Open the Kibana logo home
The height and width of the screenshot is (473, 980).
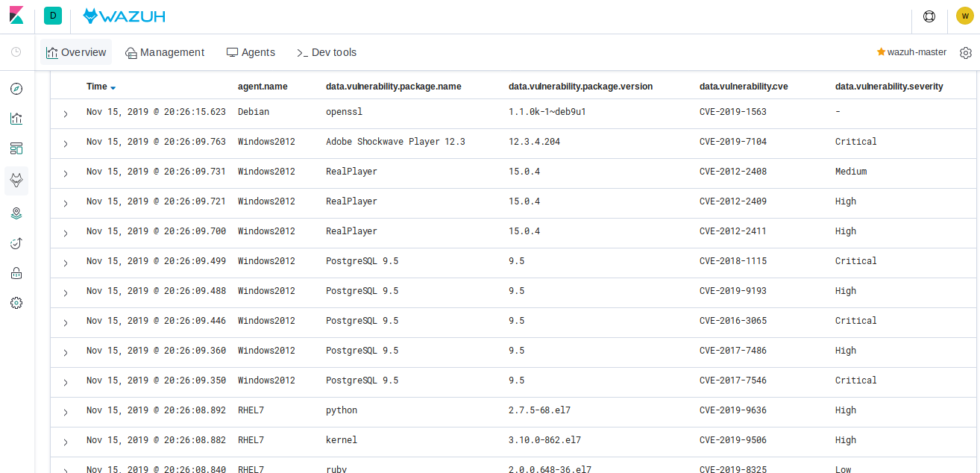click(16, 16)
